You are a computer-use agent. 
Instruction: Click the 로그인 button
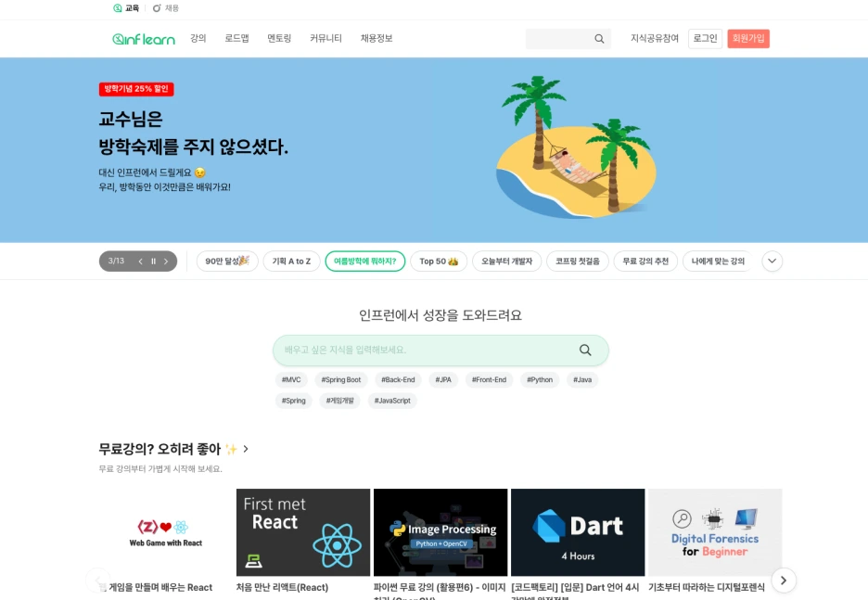[705, 38]
